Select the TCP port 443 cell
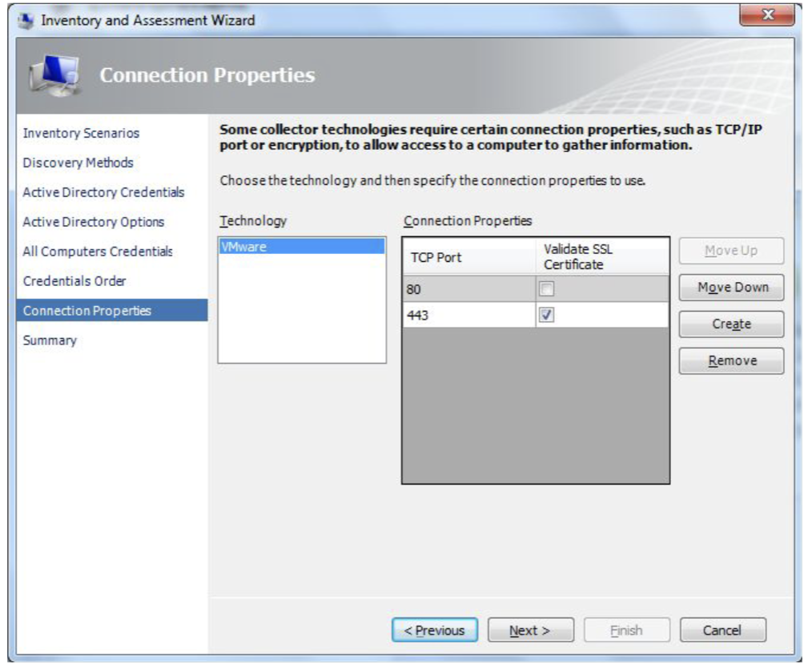Screen dimensions: 812x668 [x=469, y=315]
